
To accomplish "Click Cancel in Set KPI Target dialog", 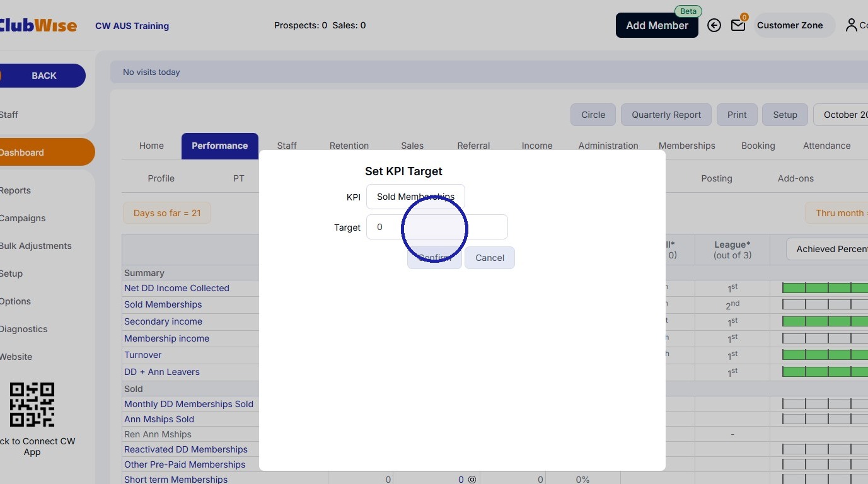I will 490,258.
